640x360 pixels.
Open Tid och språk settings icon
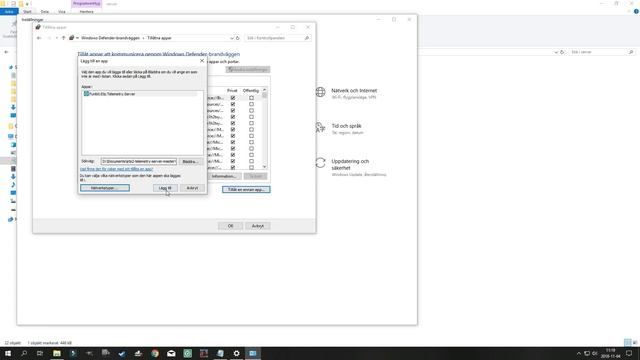[320, 128]
